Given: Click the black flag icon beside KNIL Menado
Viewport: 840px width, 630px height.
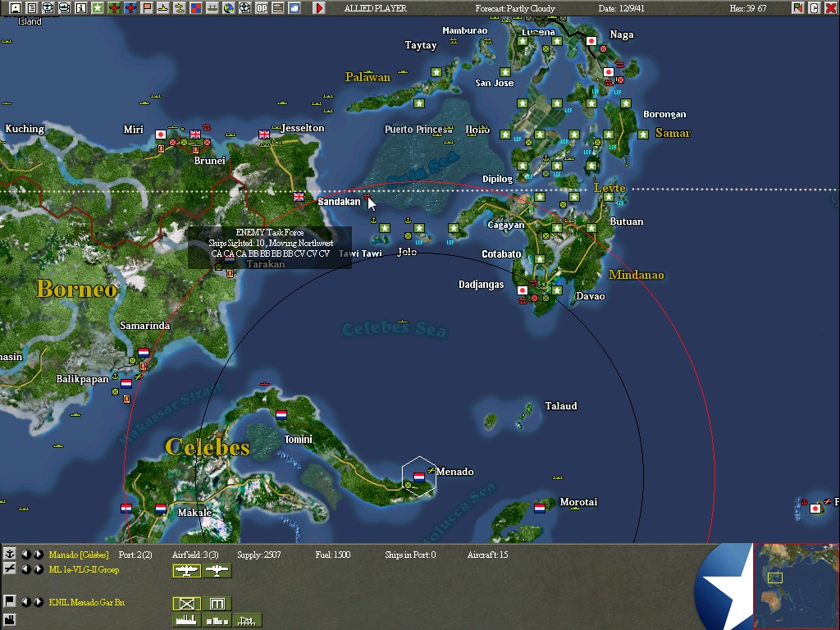Looking at the screenshot, I should coord(9,601).
